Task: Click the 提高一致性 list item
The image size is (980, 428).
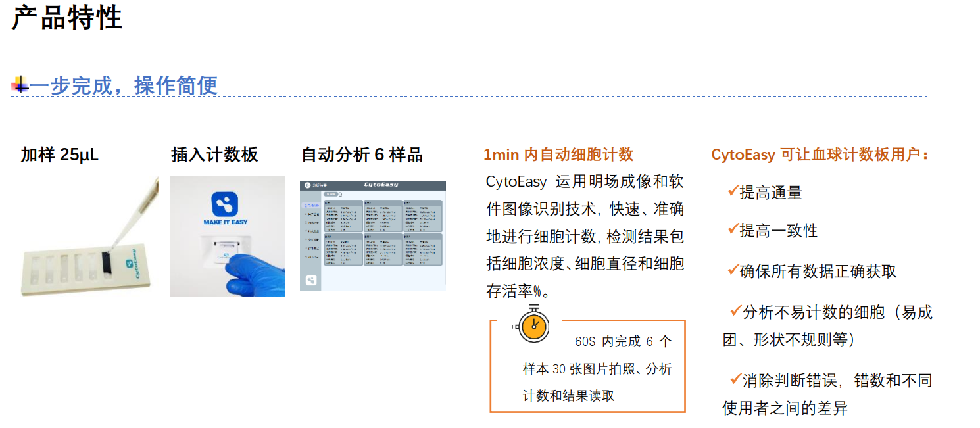Action: coord(779,231)
